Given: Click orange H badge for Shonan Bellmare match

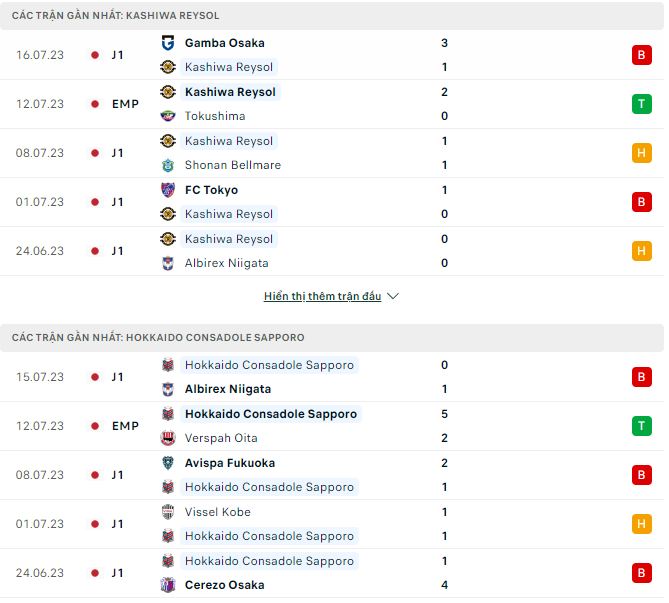Looking at the screenshot, I should [x=641, y=153].
